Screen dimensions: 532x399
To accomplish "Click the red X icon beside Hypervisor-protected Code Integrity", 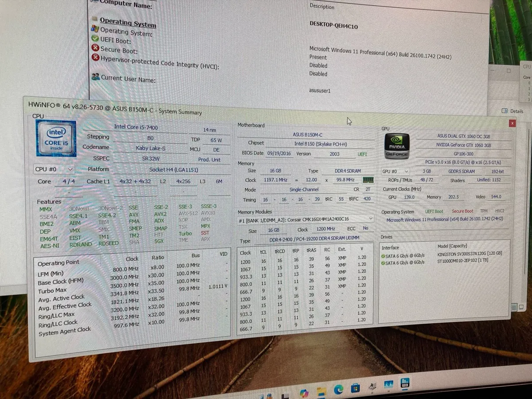I will pyautogui.click(x=95, y=57).
